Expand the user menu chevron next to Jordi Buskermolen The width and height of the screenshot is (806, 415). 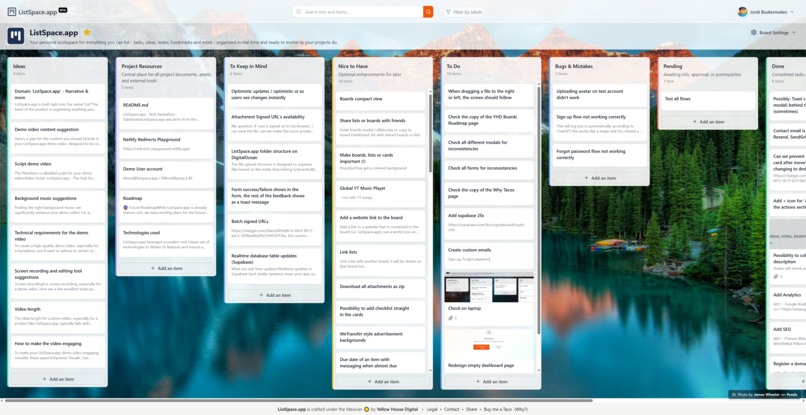(x=794, y=12)
